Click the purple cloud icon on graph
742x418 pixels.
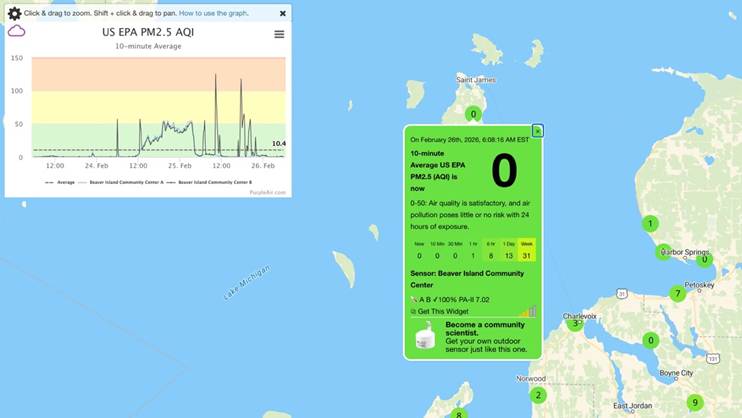(x=17, y=31)
